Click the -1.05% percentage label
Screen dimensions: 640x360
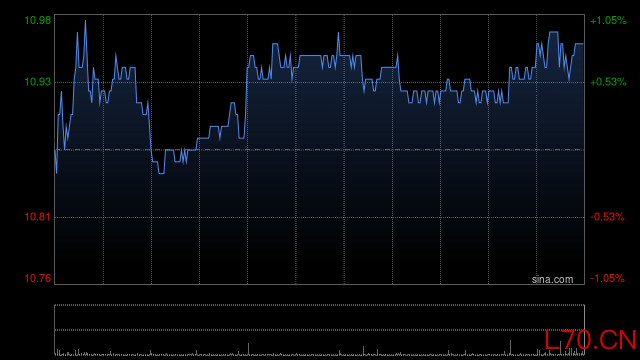[x=607, y=278]
